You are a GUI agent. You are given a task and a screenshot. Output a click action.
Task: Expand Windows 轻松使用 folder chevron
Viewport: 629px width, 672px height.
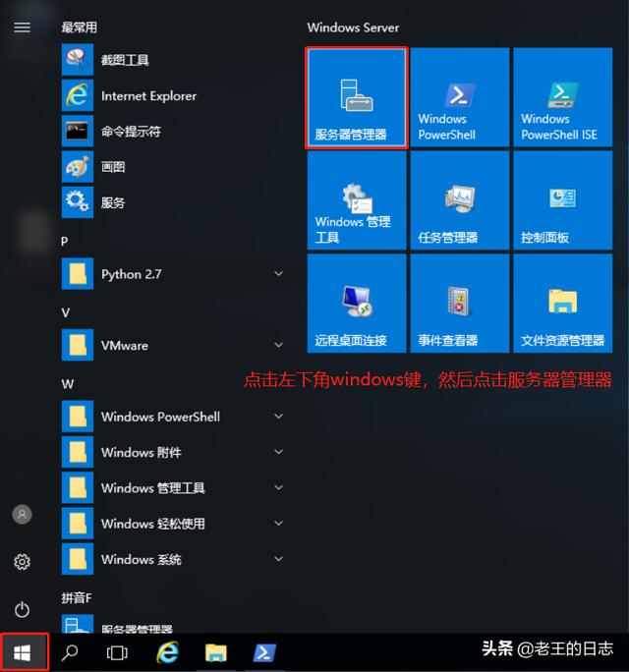pos(279,524)
